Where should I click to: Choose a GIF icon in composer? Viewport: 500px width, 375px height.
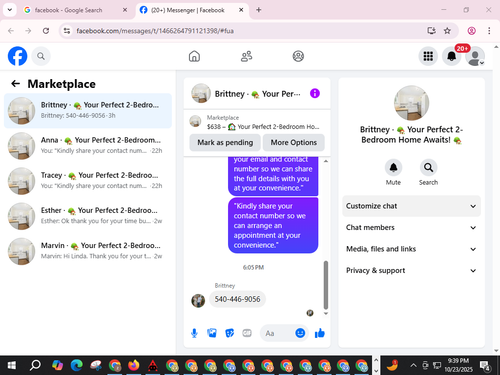click(x=247, y=333)
